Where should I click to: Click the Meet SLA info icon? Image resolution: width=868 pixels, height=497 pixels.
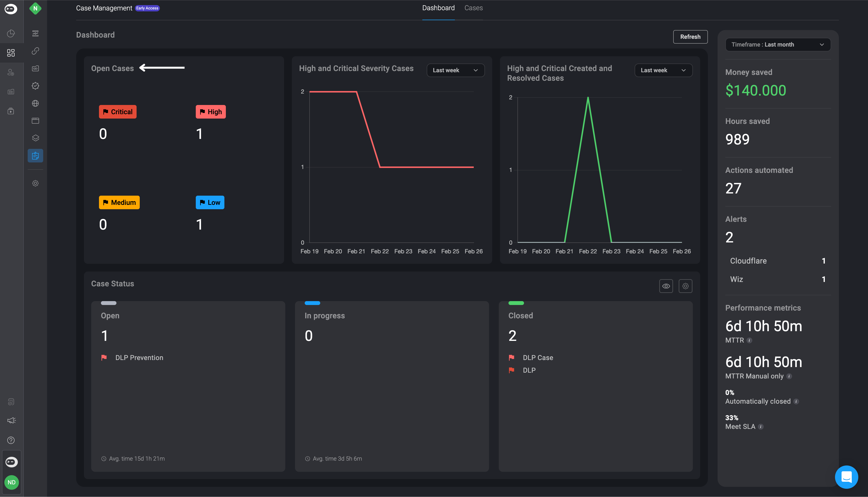[x=761, y=427]
